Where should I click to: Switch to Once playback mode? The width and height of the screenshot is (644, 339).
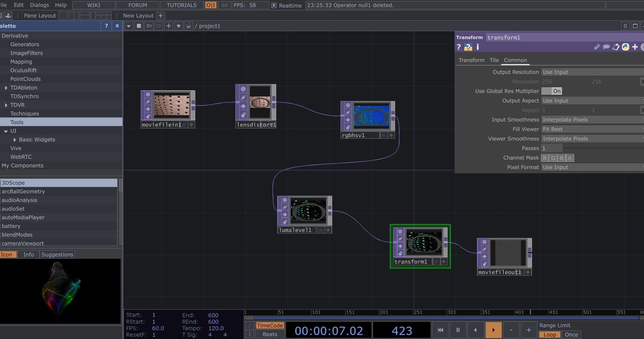point(571,335)
